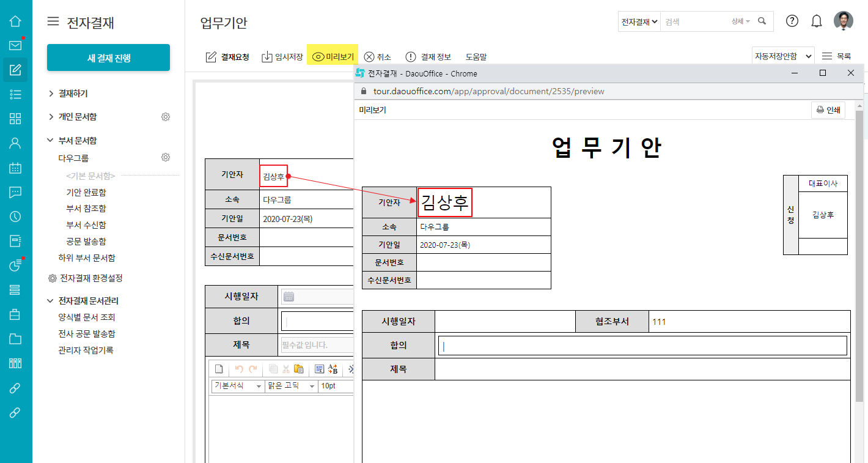
Task: Open the 자동저장안함 dropdown
Action: (783, 56)
